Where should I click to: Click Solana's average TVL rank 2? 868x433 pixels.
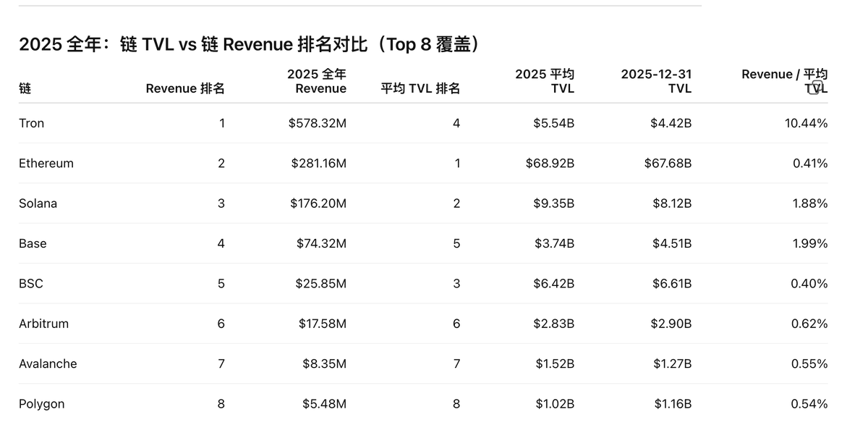point(456,203)
